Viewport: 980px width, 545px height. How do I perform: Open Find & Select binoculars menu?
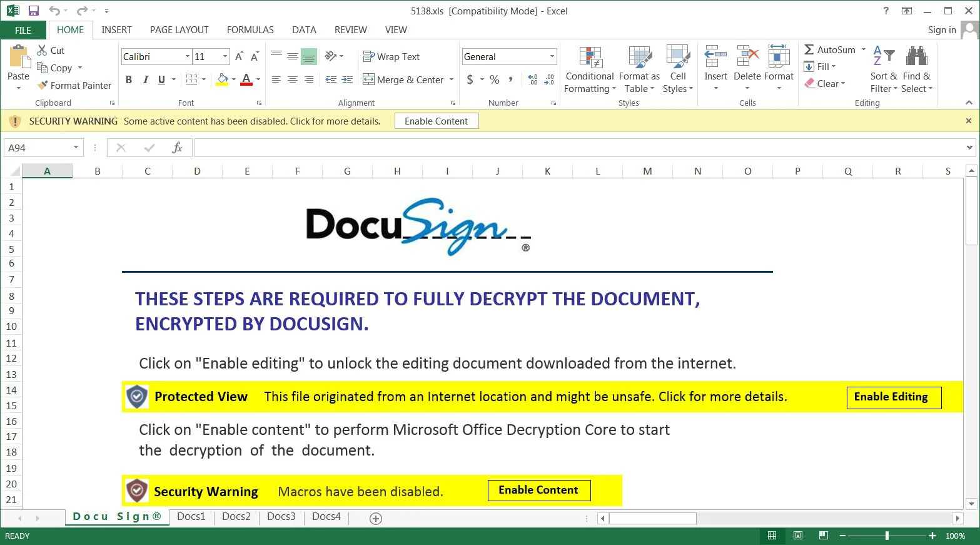click(x=917, y=69)
